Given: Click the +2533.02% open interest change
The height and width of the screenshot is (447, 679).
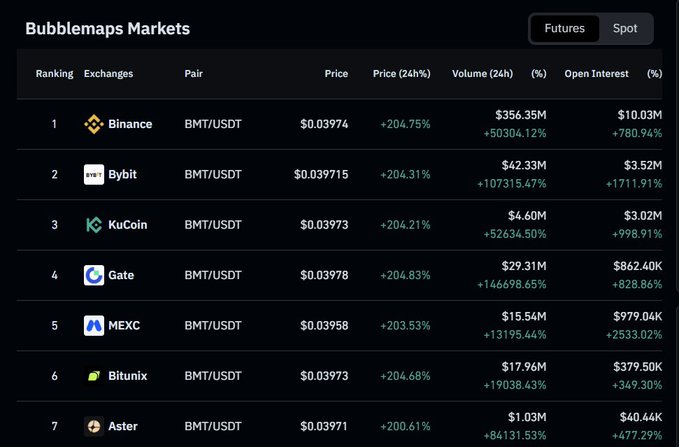Looking at the screenshot, I should click(x=634, y=335).
